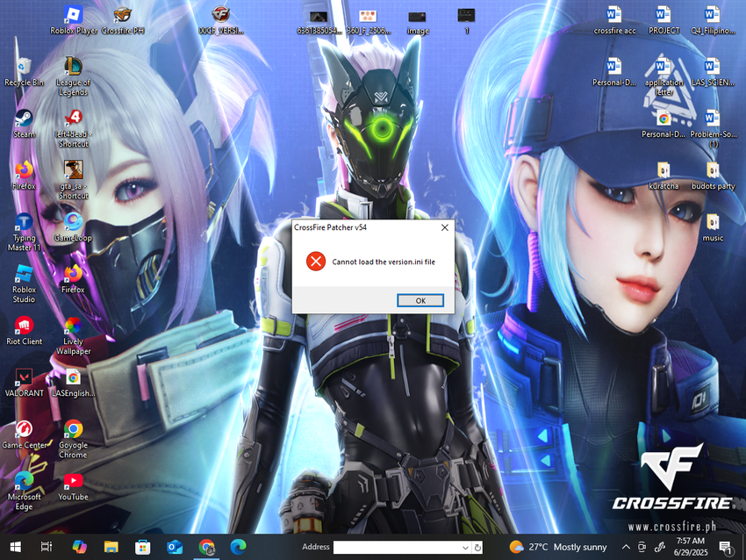Screen dimensions: 746x560
Task: Select the Q4_Filipino... Word document
Action: pos(713,20)
